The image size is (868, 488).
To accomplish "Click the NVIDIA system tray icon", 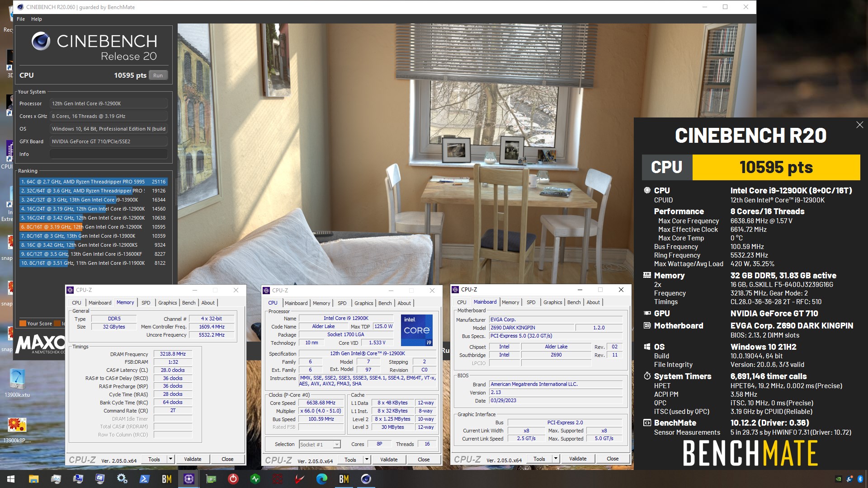I will [839, 479].
